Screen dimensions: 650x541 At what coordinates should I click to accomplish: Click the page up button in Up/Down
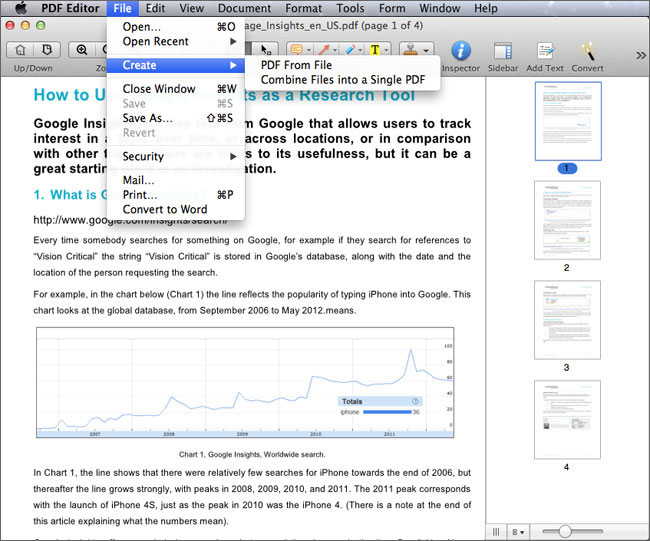(x=20, y=50)
